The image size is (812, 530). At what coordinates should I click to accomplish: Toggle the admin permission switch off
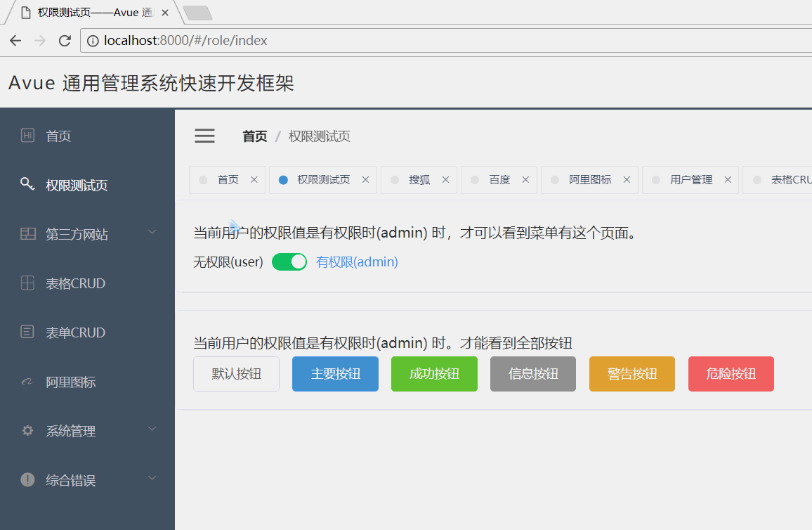tap(289, 262)
